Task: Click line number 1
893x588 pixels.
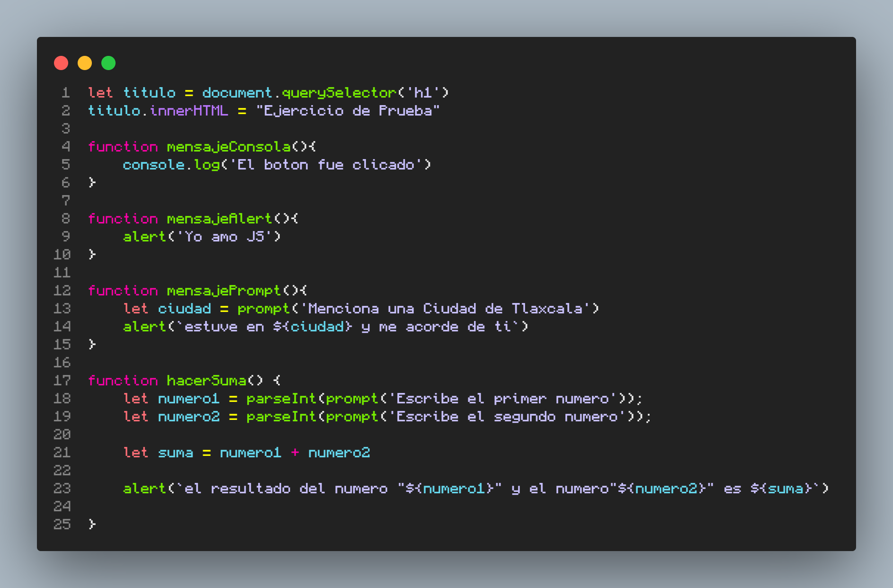Action: pos(66,93)
